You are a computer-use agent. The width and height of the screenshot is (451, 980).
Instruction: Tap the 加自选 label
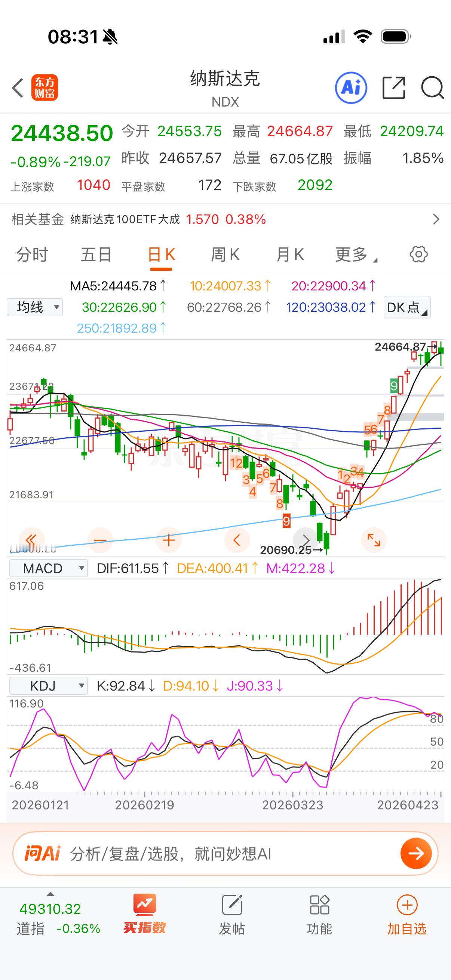(407, 929)
